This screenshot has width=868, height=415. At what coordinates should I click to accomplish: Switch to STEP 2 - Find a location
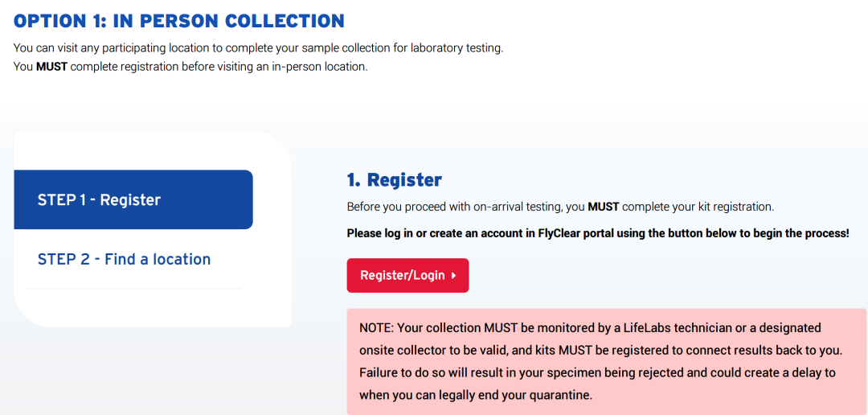[124, 259]
